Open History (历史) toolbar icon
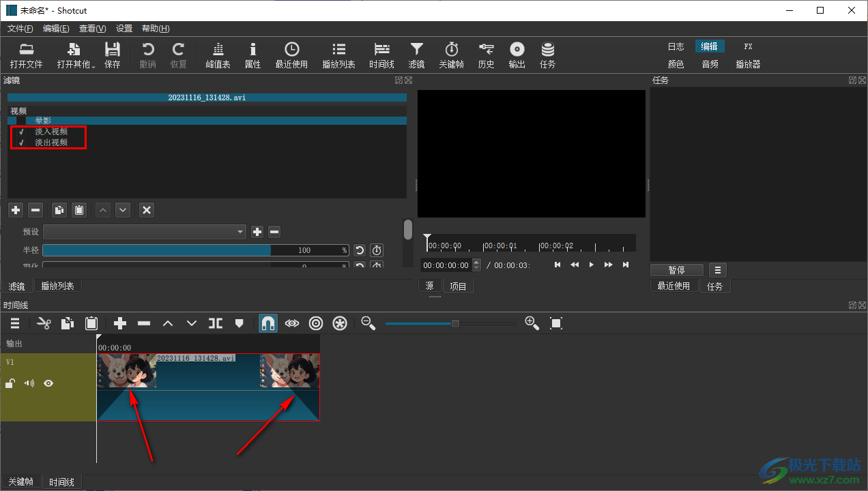Screen dimensions: 868x491 486,55
